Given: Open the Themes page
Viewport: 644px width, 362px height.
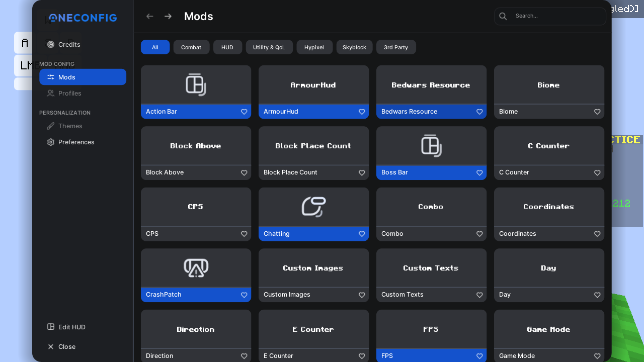Looking at the screenshot, I should [83, 126].
